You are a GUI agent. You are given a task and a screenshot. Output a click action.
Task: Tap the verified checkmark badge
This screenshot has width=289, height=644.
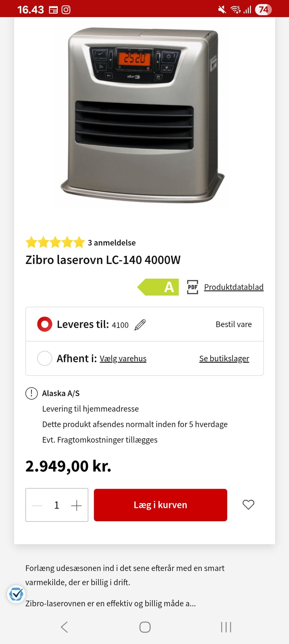(x=16, y=594)
